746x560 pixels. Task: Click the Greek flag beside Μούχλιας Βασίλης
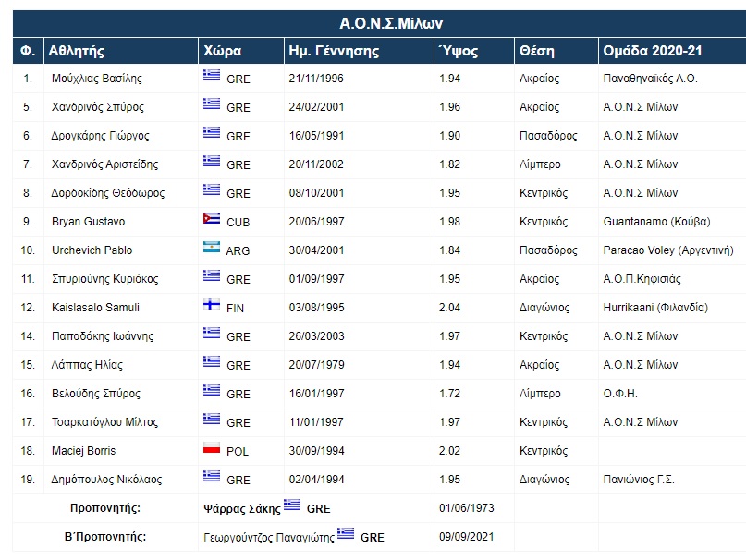point(211,77)
